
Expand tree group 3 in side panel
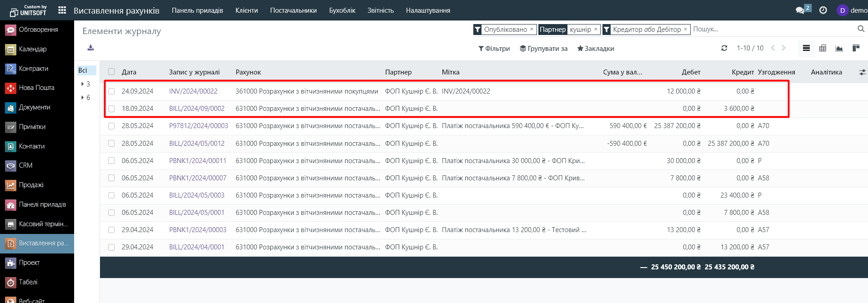pyautogui.click(x=83, y=84)
